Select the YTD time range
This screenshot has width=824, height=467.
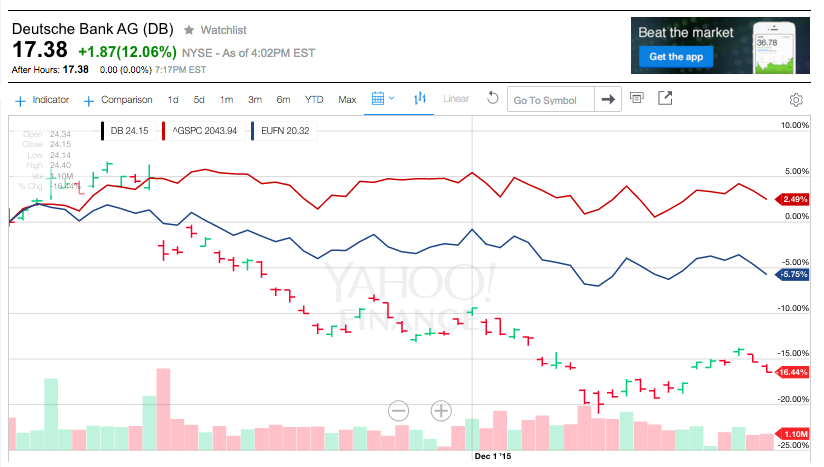314,100
